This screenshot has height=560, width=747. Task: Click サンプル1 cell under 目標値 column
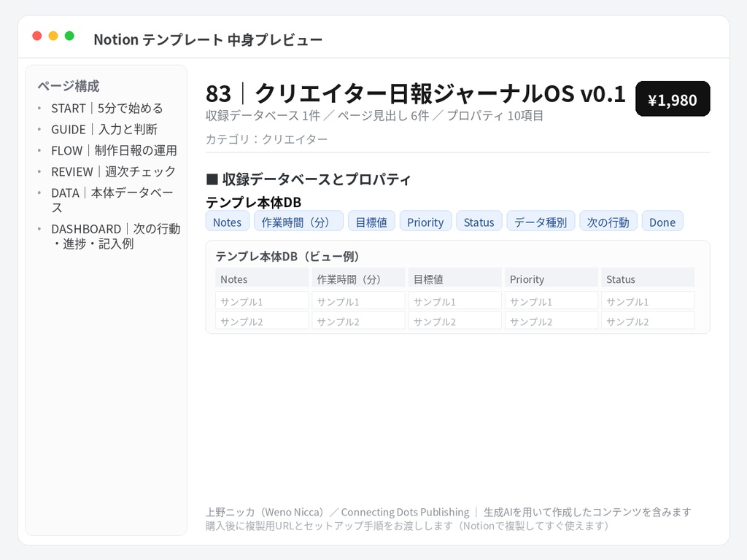pos(455,301)
